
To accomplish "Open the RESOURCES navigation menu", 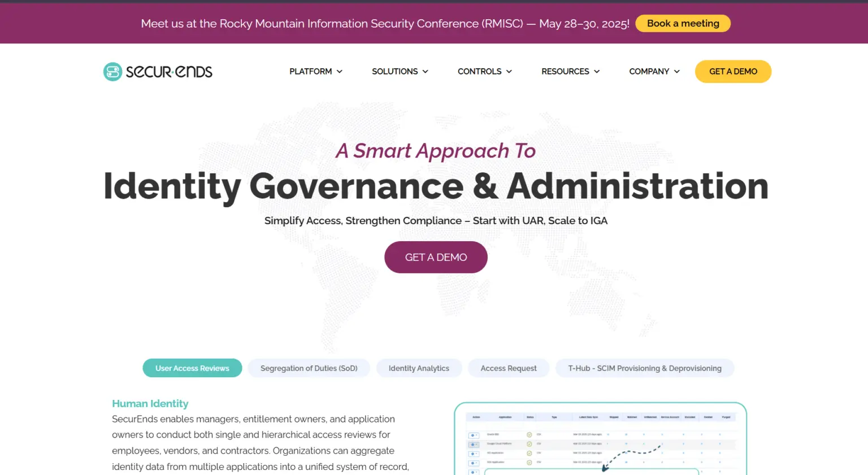I will (x=570, y=72).
